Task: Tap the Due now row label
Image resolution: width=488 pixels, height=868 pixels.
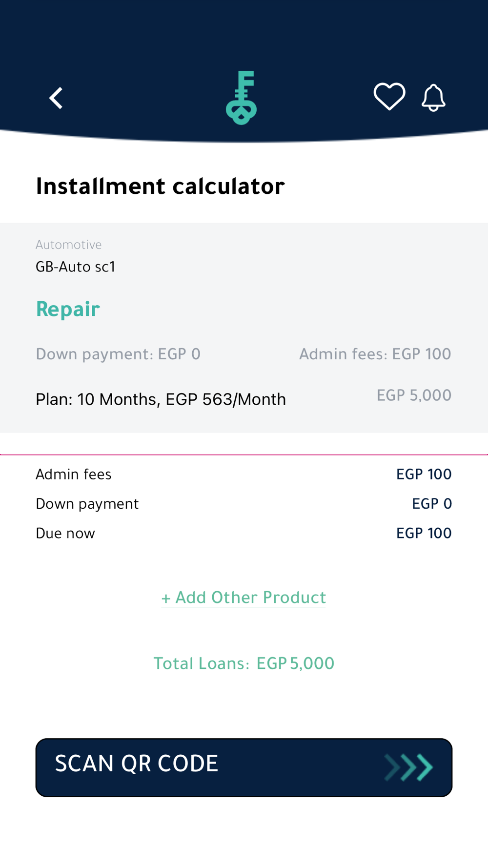Action: [x=65, y=533]
